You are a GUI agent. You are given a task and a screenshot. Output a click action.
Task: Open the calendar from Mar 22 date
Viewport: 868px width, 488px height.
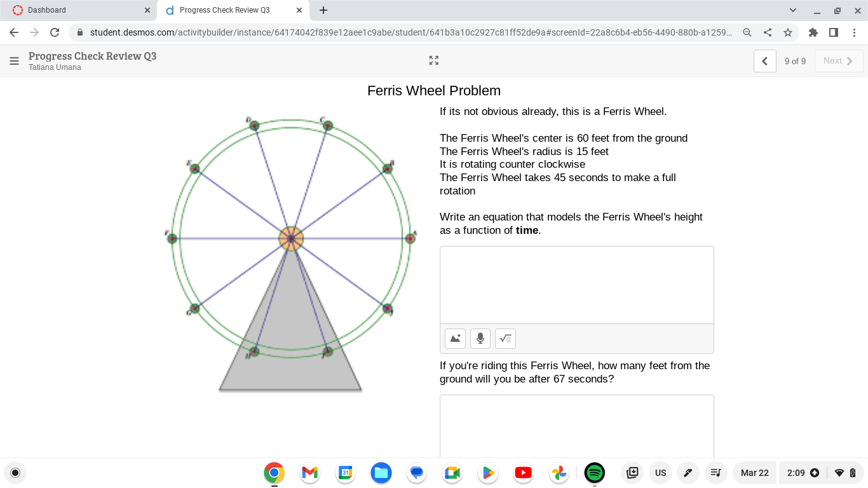pos(755,473)
